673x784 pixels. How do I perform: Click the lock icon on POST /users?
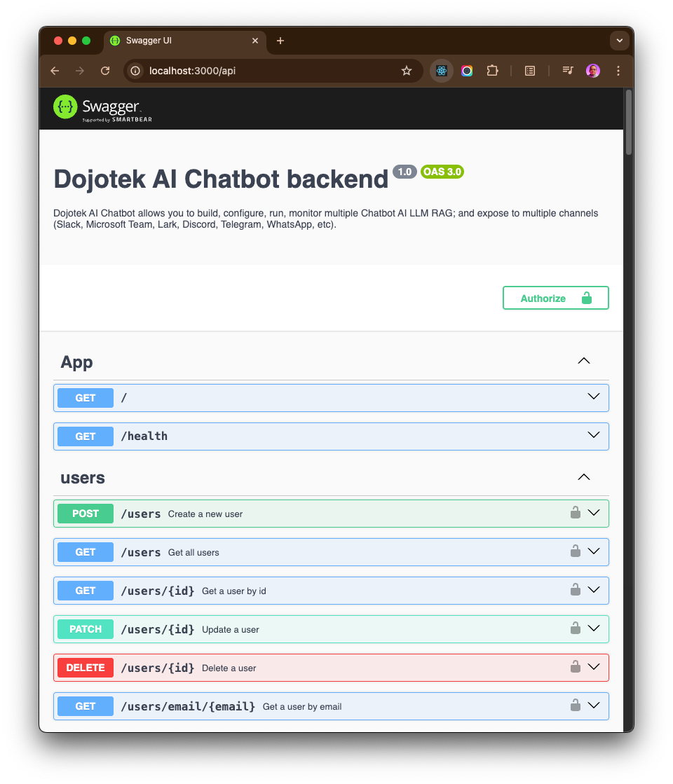[575, 513]
